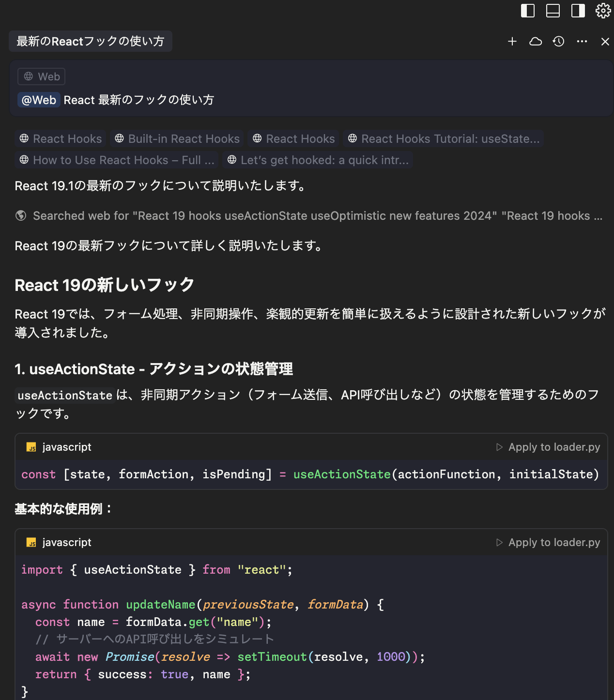Open the first React Hooks source link
The height and width of the screenshot is (700, 614).
coord(61,139)
